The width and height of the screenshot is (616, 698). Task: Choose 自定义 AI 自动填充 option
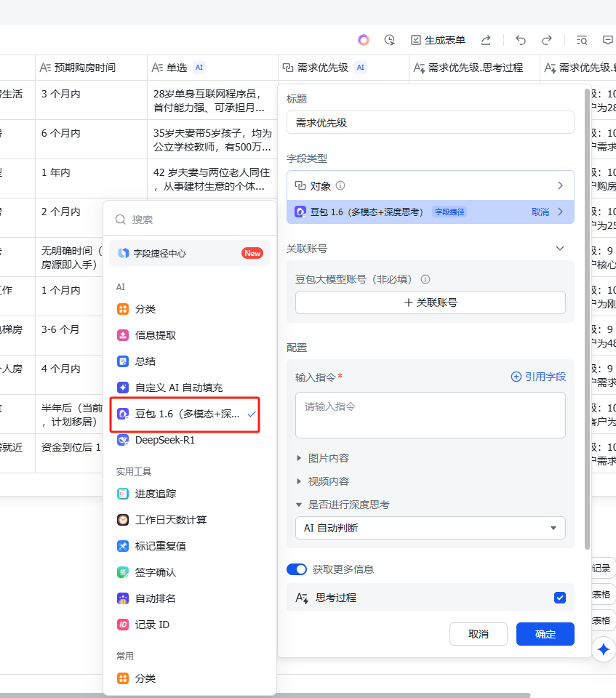[x=190, y=388]
